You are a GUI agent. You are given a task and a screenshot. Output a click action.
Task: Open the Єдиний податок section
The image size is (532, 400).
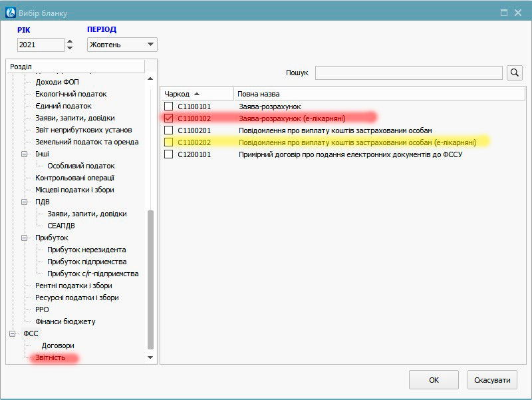(x=63, y=106)
